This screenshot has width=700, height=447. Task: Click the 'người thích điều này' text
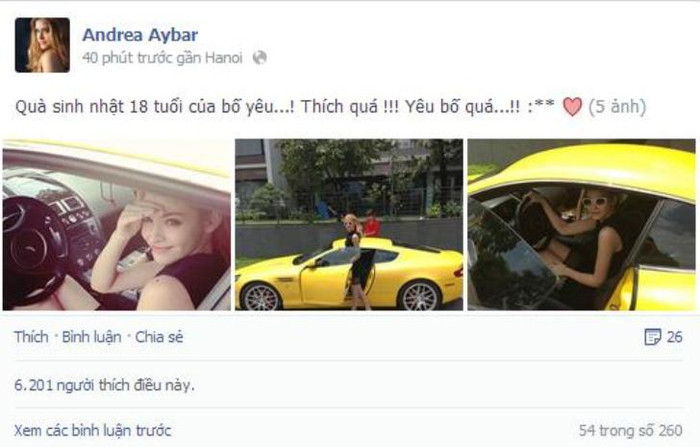126,385
